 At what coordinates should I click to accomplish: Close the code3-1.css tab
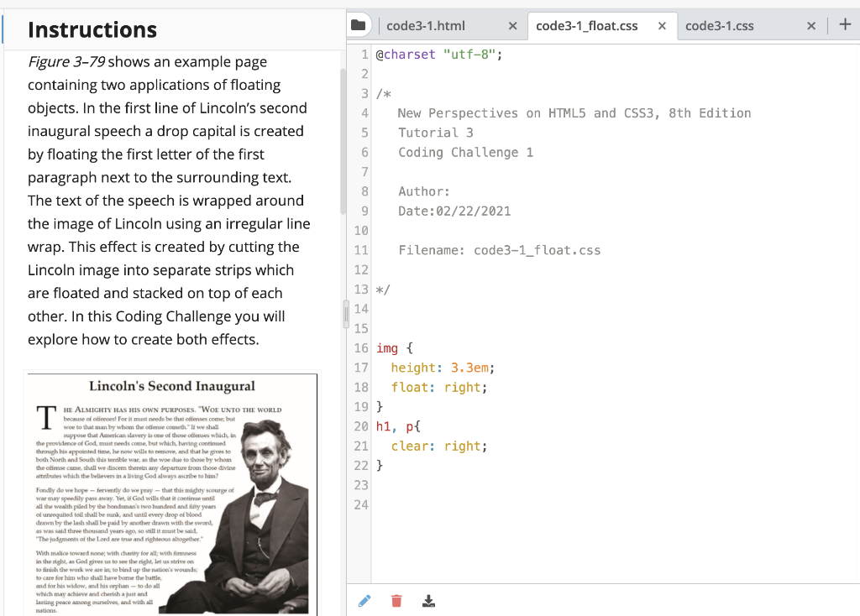pyautogui.click(x=811, y=25)
